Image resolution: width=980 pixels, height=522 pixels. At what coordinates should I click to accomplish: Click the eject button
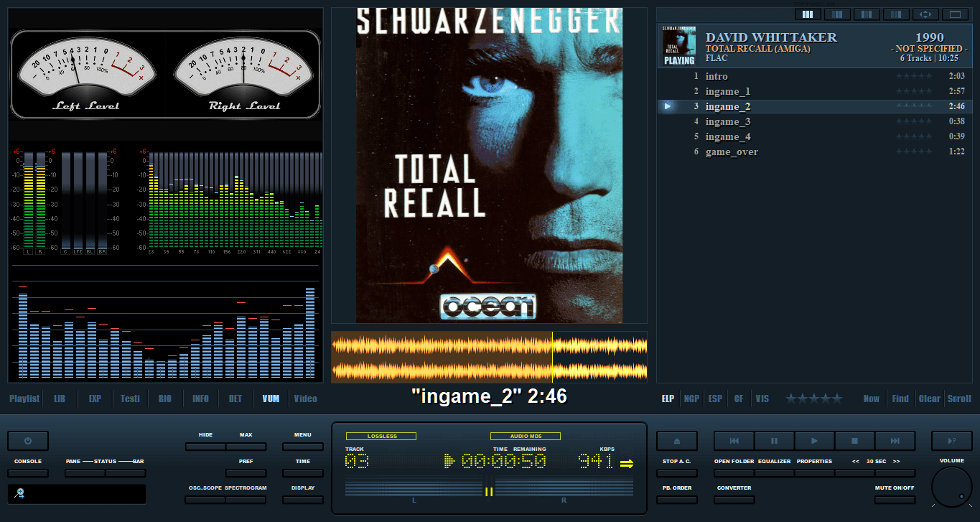pyautogui.click(x=676, y=441)
